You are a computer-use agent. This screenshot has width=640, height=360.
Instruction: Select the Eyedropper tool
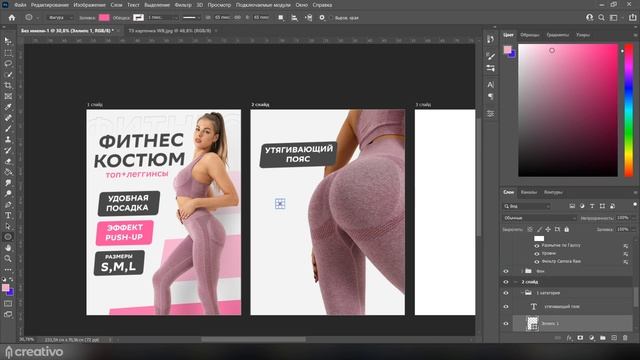tap(8, 107)
